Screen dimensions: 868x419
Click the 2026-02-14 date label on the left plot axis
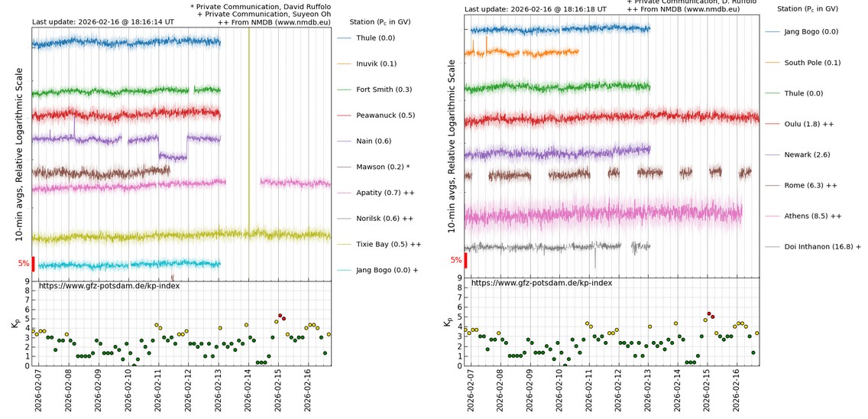coord(248,390)
